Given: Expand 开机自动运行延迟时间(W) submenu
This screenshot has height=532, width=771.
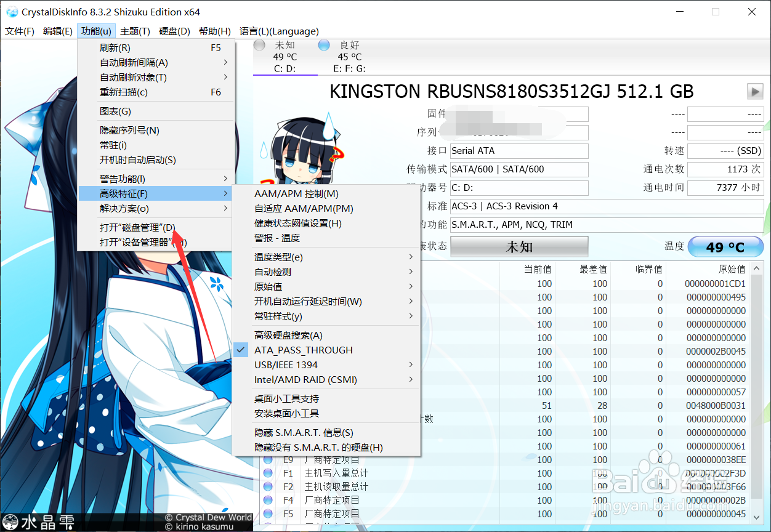Looking at the screenshot, I should (326, 302).
